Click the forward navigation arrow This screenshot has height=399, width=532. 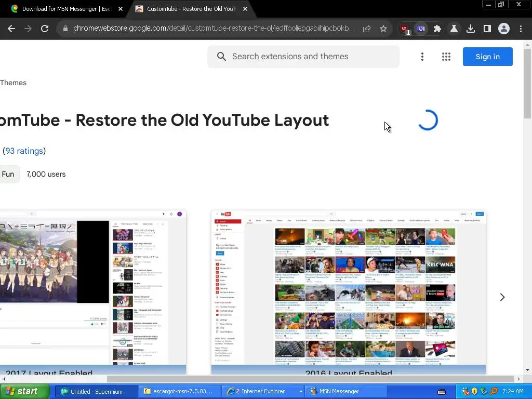click(x=28, y=29)
